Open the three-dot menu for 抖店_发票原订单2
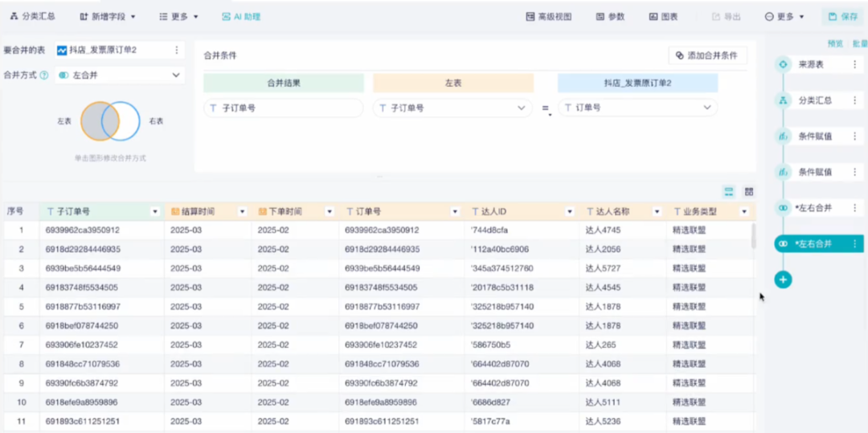The image size is (868, 433). pos(177,51)
